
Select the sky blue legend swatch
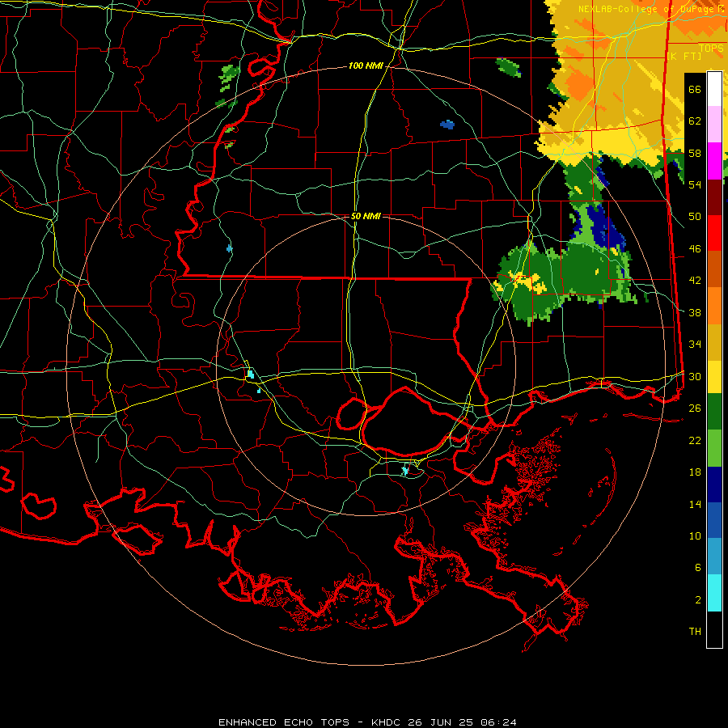coord(714,557)
